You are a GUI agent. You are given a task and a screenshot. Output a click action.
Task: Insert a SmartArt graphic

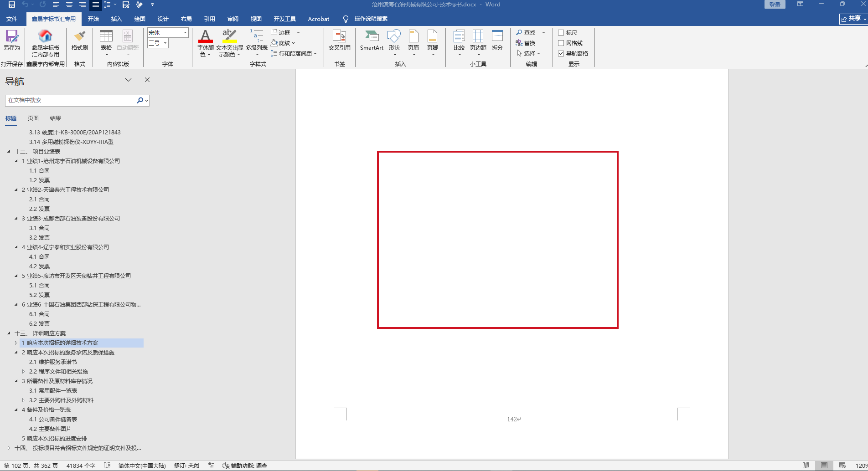click(x=372, y=40)
